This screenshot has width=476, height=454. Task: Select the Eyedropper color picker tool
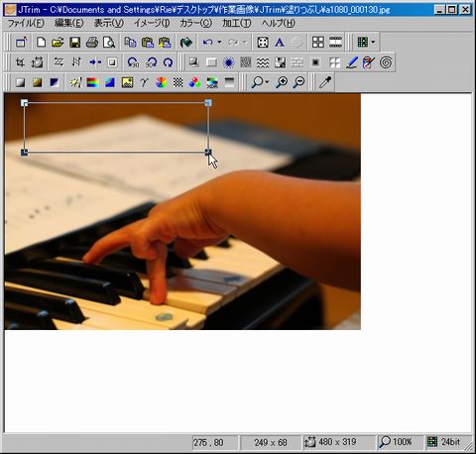(x=325, y=82)
